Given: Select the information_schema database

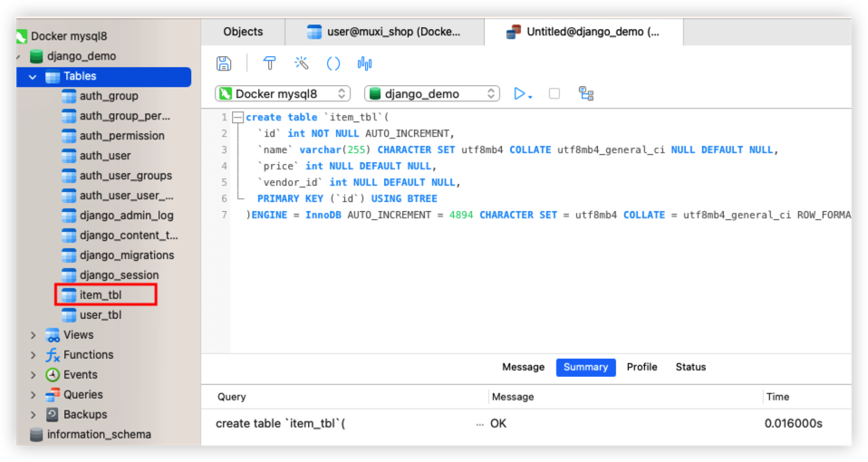Looking at the screenshot, I should tap(98, 435).
